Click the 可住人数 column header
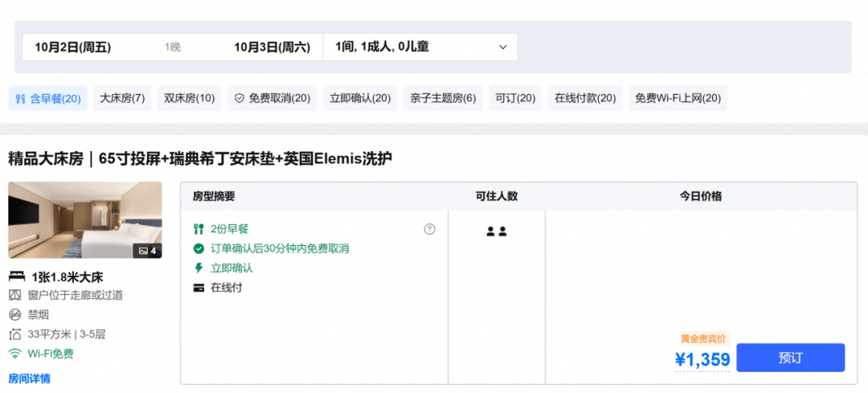Screen dimensions: 868x393 point(497,196)
